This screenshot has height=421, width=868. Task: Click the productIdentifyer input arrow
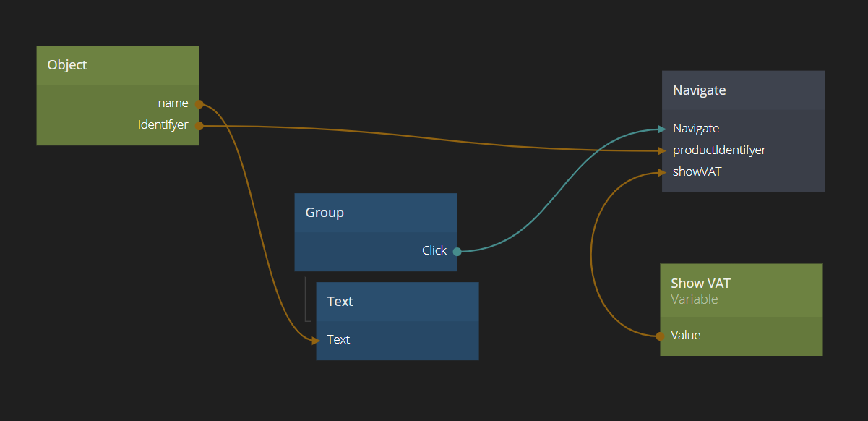[x=661, y=150]
